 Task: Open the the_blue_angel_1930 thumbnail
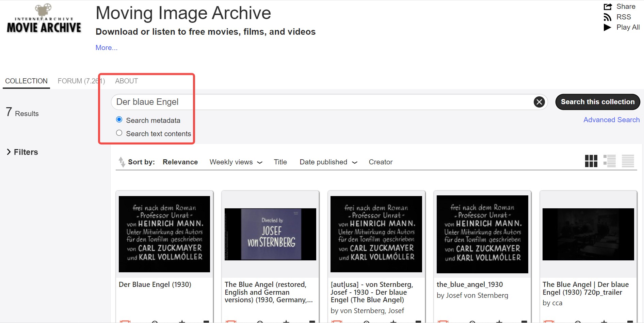coord(482,234)
